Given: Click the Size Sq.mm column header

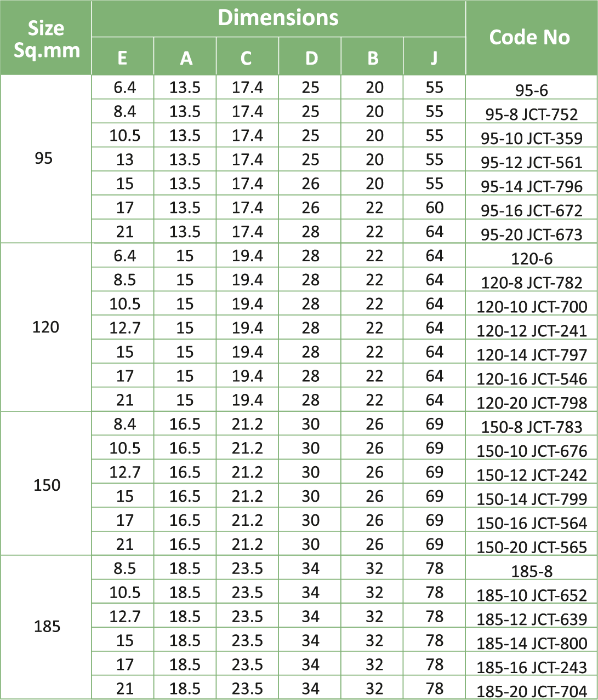Looking at the screenshot, I should pos(46,38).
